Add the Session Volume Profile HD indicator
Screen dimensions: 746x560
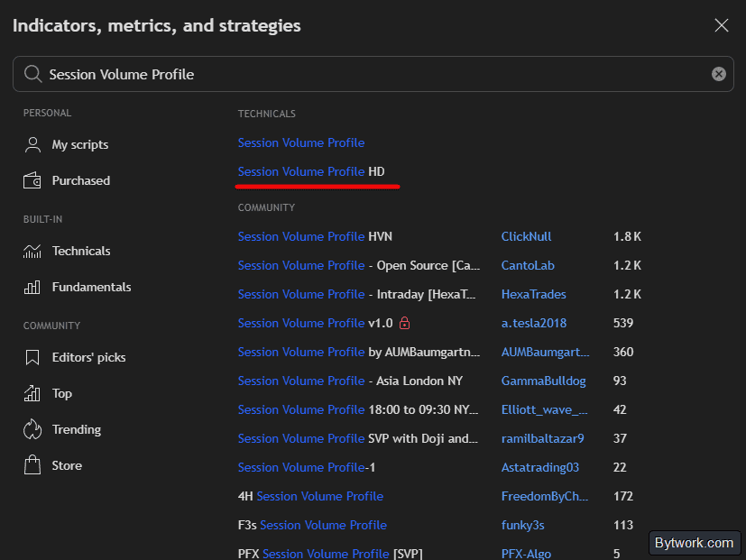(311, 171)
